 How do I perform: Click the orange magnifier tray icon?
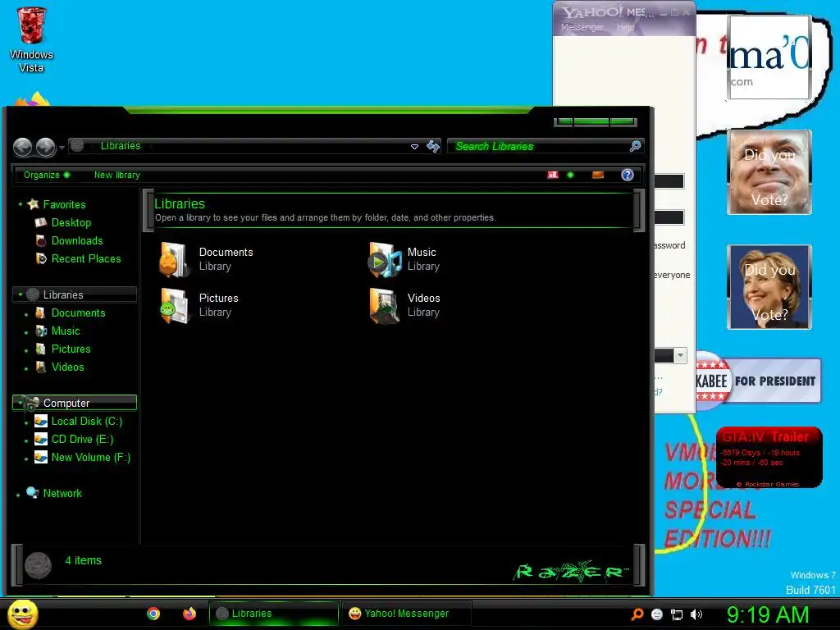637,614
